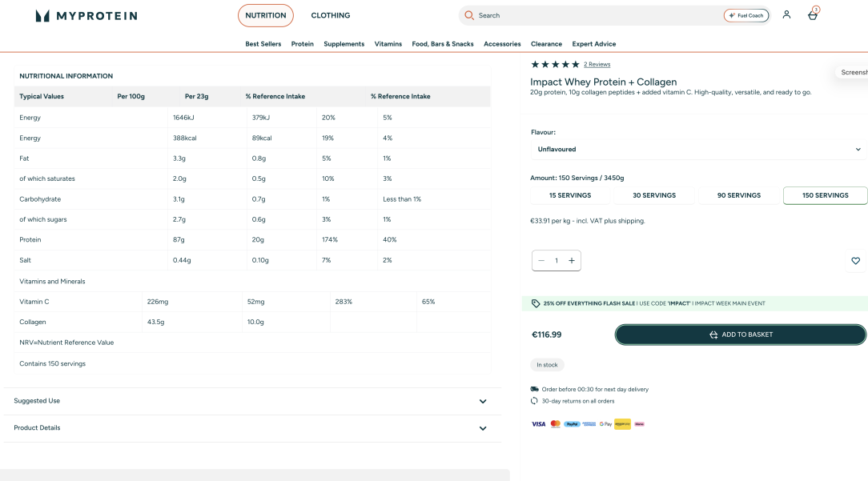Click the Salt 0.44g value
Screen dimensions: 868x481
click(182, 260)
